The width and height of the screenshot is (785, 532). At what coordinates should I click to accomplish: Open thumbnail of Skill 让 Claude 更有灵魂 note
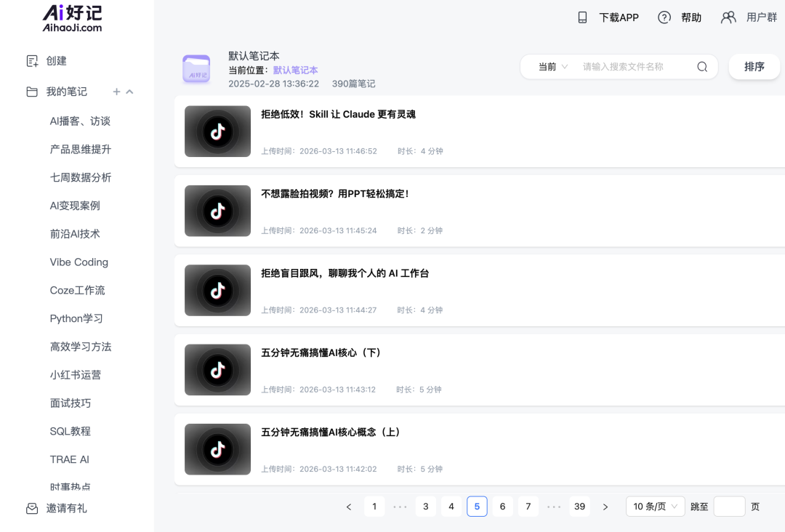point(218,131)
